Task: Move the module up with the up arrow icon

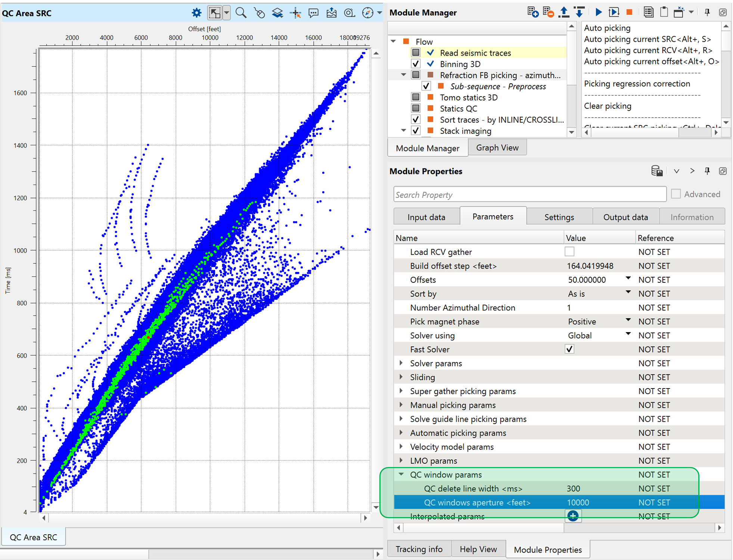Action: (564, 12)
